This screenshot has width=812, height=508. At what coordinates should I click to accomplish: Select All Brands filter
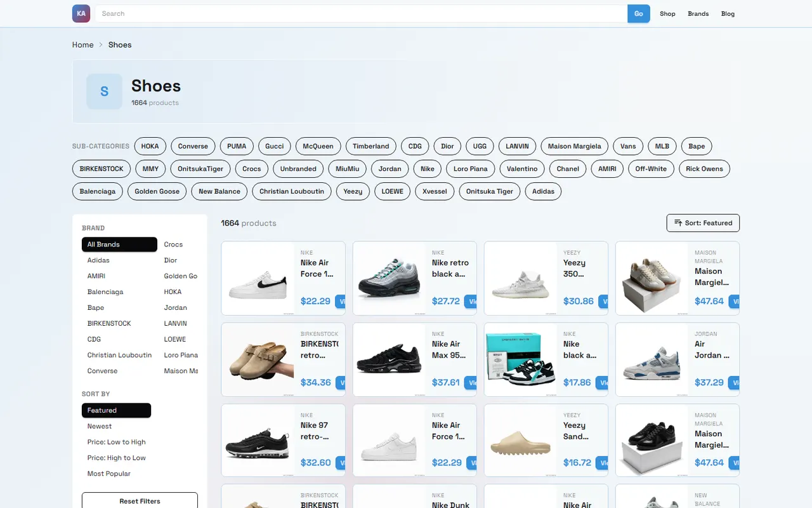click(x=119, y=244)
